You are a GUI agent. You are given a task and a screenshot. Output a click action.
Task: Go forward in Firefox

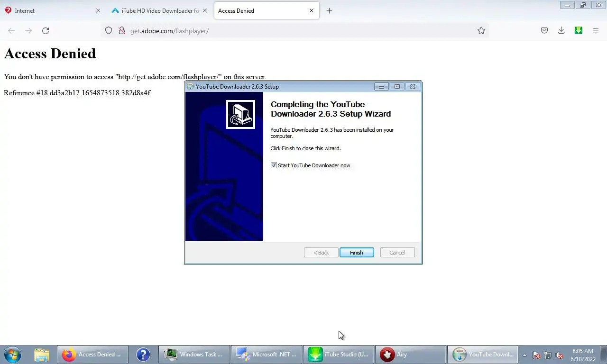28,31
